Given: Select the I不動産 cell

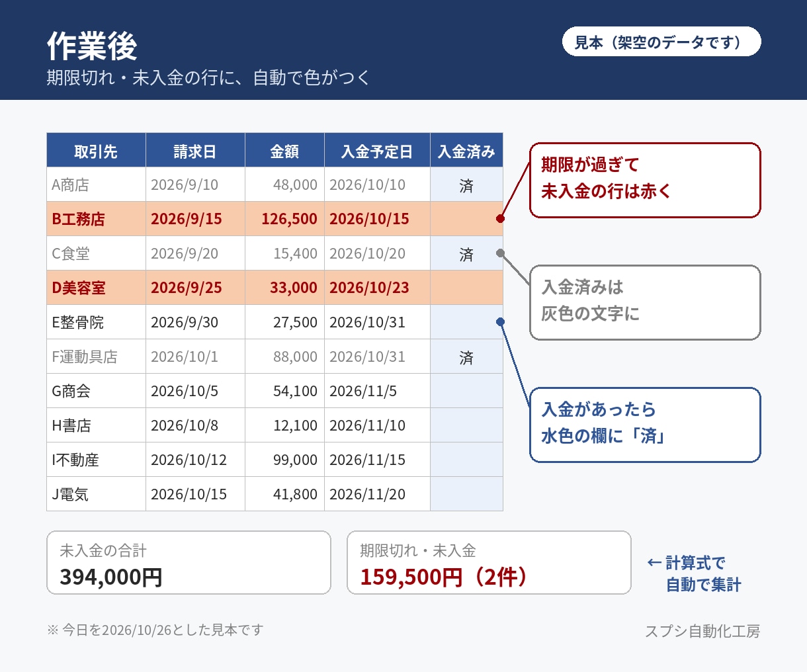Looking at the screenshot, I should 96,460.
